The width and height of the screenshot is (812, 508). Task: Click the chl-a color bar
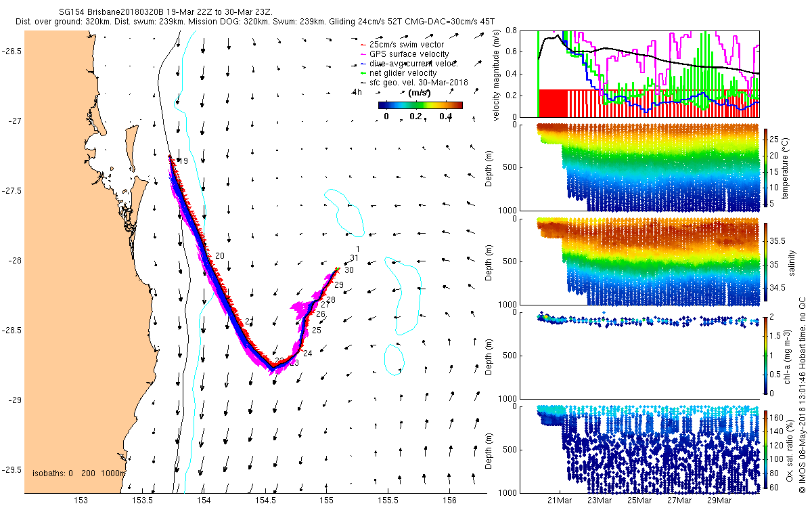(x=765, y=355)
